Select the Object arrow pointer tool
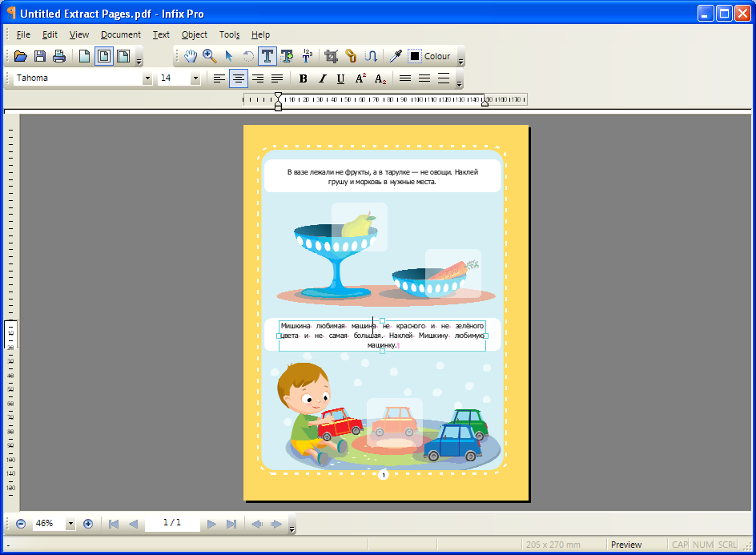The width and height of the screenshot is (756, 555). pos(229,56)
